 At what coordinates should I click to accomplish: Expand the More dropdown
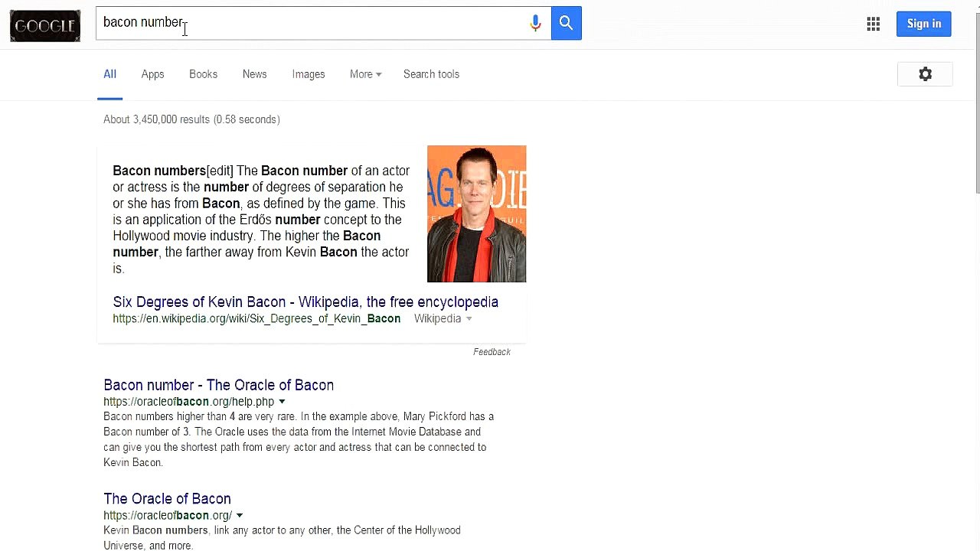tap(365, 74)
